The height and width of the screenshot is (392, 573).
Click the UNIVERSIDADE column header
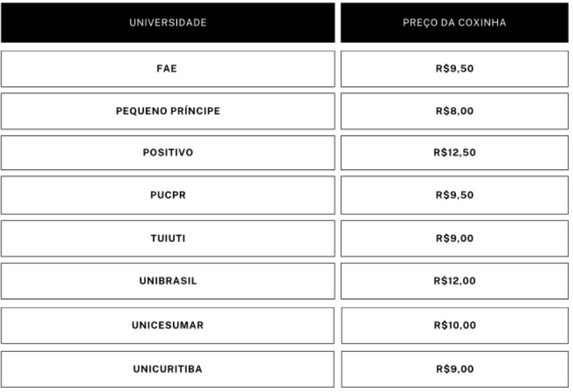167,23
